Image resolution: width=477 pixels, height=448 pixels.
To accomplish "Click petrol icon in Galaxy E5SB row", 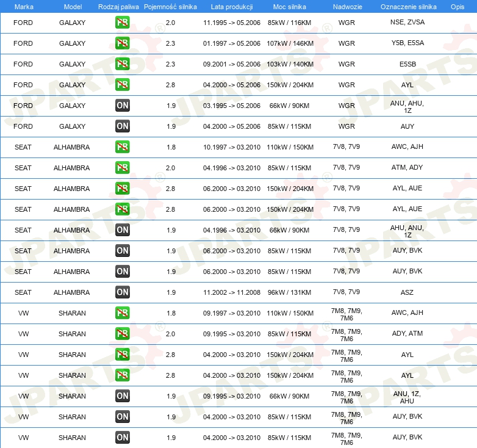I will tap(122, 63).
